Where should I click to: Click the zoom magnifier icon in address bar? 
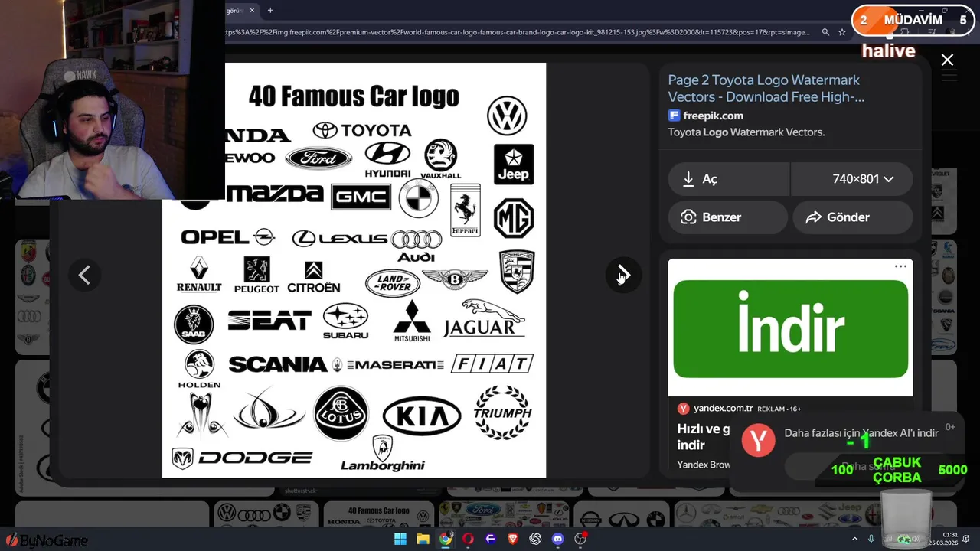click(825, 32)
